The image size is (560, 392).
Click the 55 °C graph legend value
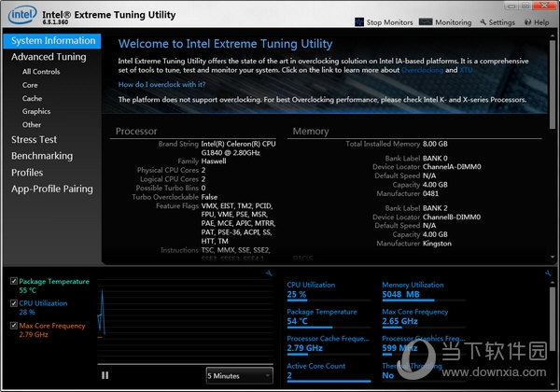pyautogui.click(x=28, y=290)
